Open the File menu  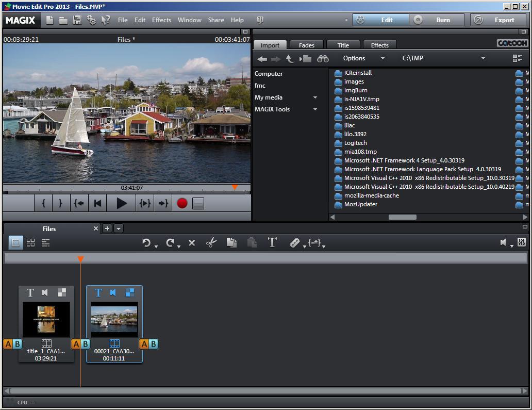click(123, 20)
